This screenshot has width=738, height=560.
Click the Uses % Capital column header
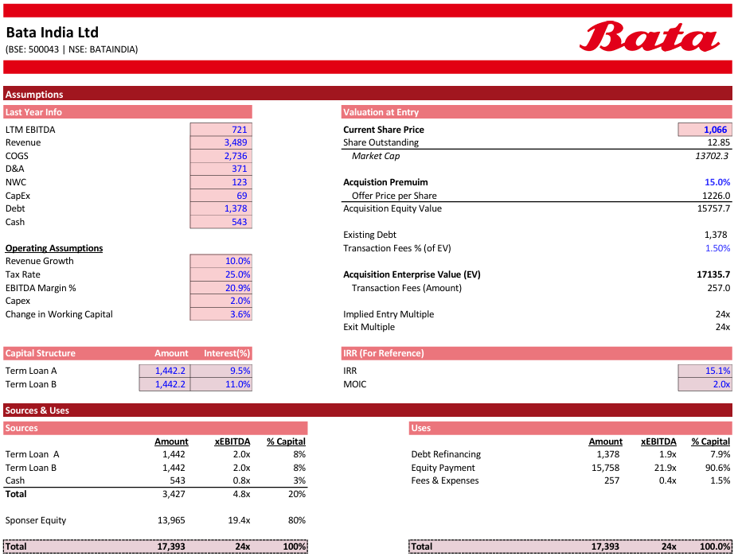(x=711, y=441)
